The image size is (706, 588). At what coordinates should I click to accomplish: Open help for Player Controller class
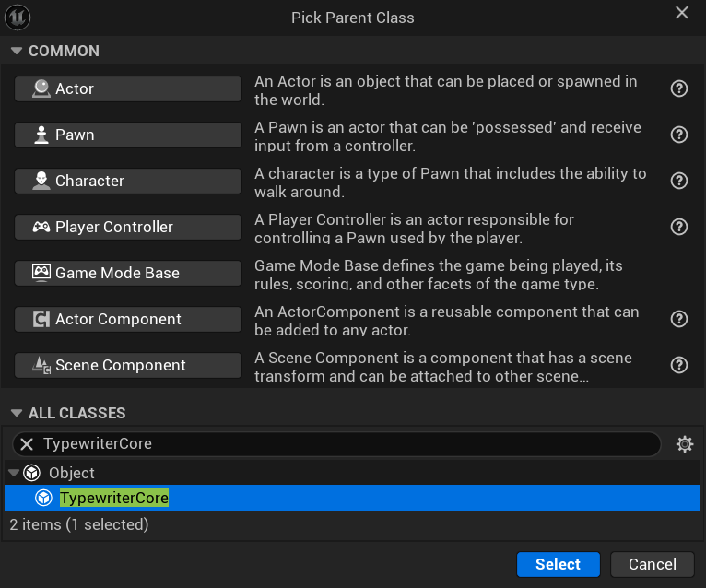(679, 227)
